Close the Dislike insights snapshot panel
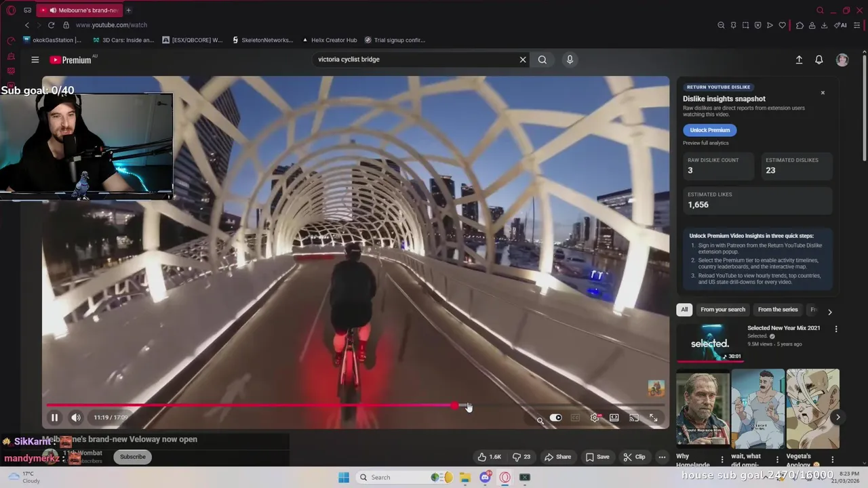868x488 pixels. tap(823, 93)
